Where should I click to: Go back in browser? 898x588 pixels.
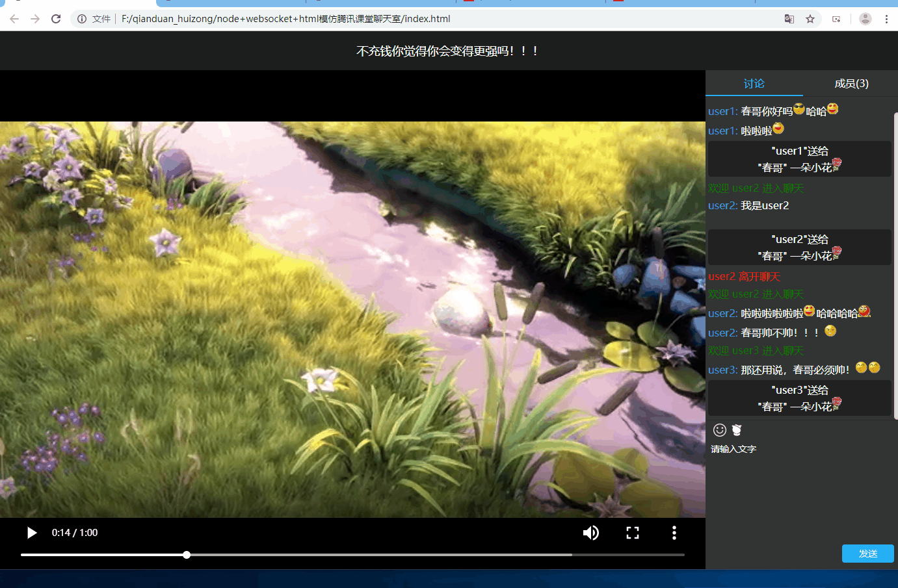point(14,19)
